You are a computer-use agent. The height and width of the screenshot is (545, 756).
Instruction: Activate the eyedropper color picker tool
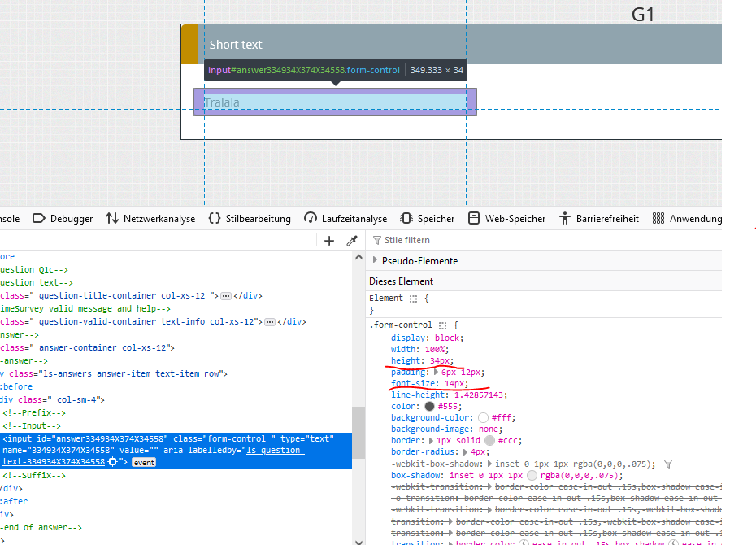tap(352, 241)
